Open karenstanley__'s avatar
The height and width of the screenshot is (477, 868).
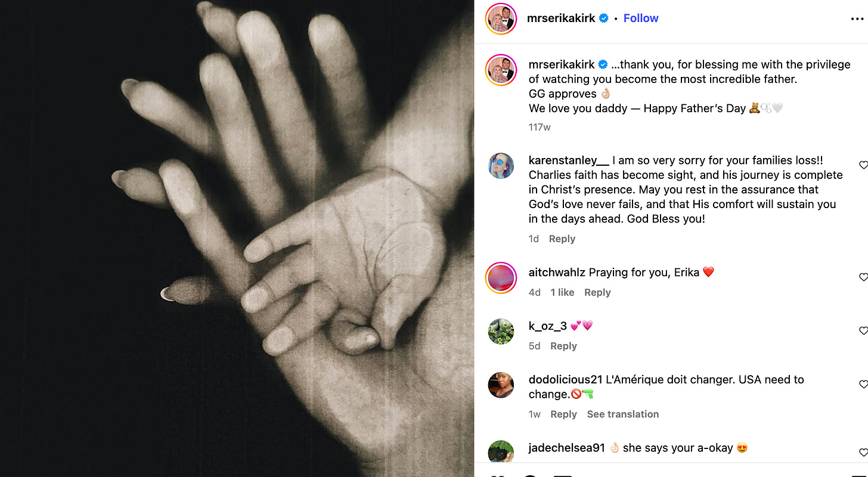pos(501,166)
